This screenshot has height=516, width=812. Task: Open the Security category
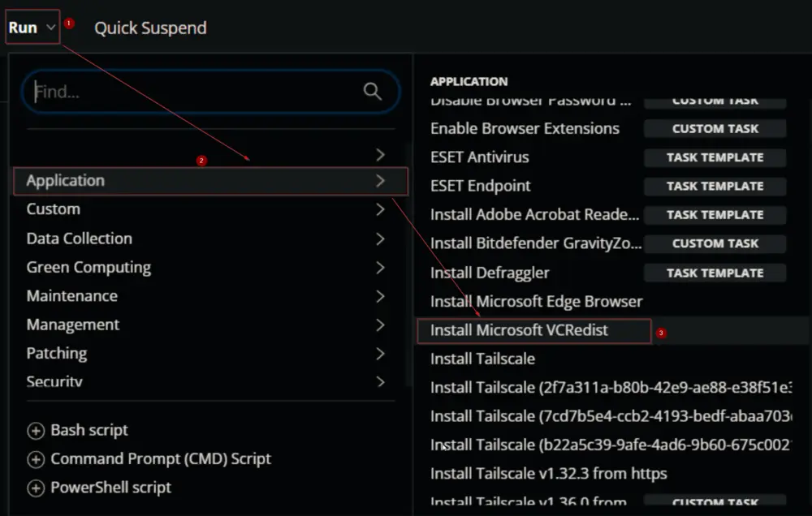(x=54, y=381)
